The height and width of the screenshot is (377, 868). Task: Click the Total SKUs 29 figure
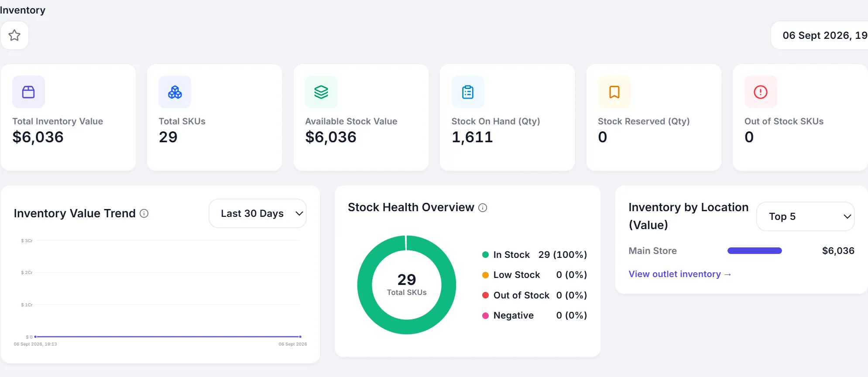pos(168,137)
